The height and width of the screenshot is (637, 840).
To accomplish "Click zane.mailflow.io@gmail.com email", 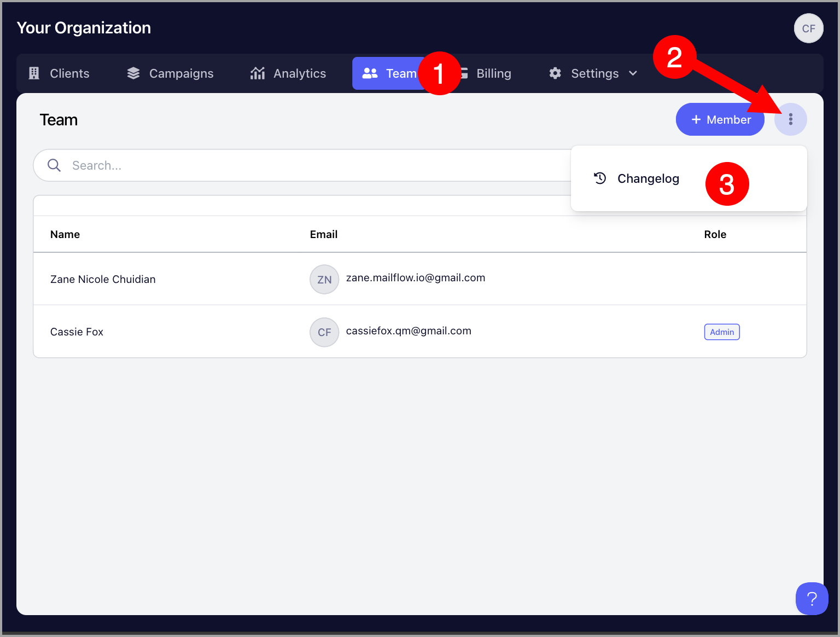I will tap(416, 277).
